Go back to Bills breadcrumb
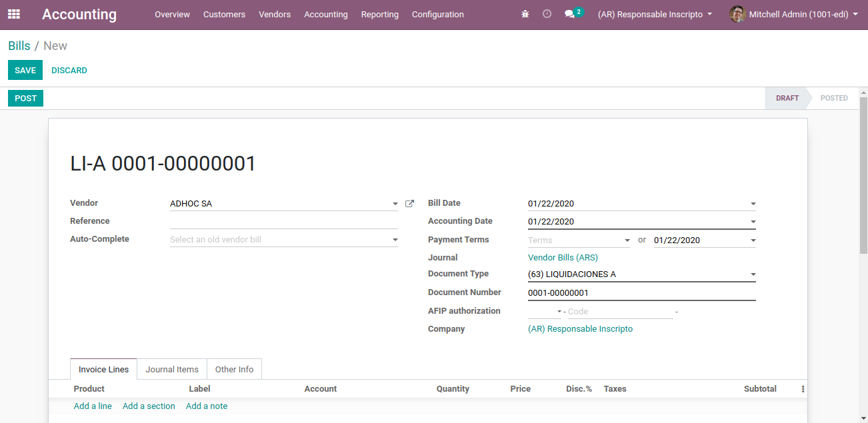 (x=19, y=45)
